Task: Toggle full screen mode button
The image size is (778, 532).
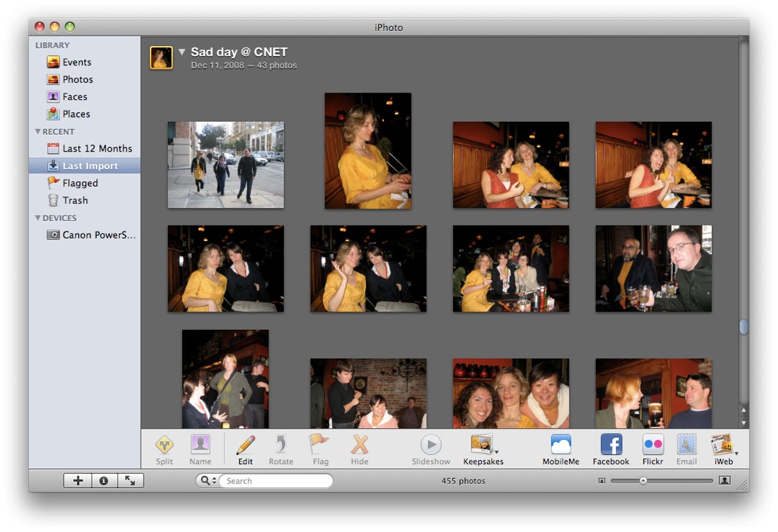Action: pyautogui.click(x=130, y=481)
